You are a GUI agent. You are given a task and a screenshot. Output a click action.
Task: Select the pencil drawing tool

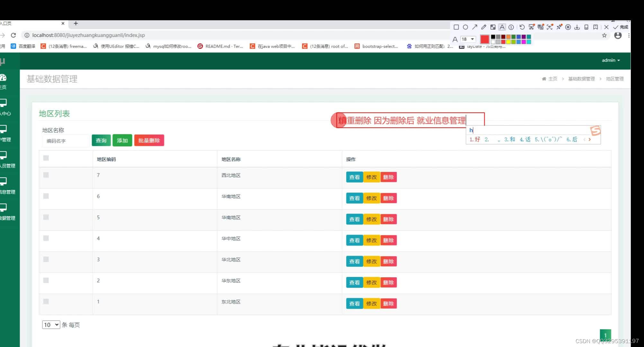(484, 27)
